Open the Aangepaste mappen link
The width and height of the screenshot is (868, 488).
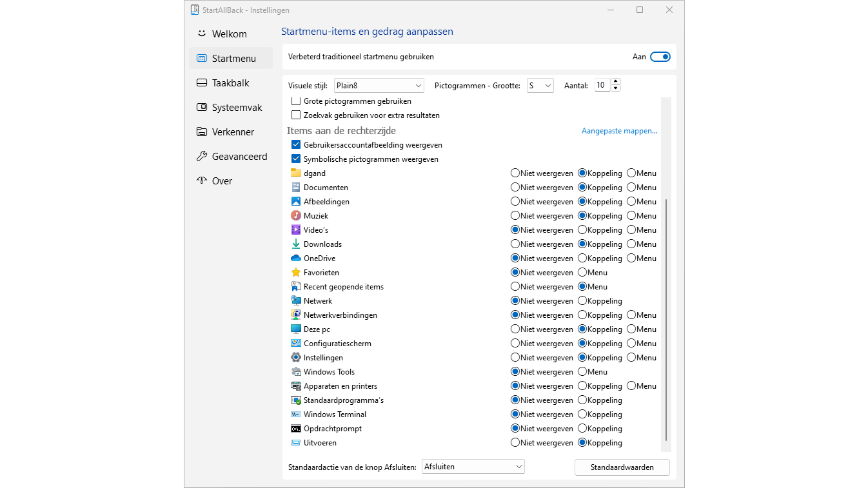click(619, 131)
